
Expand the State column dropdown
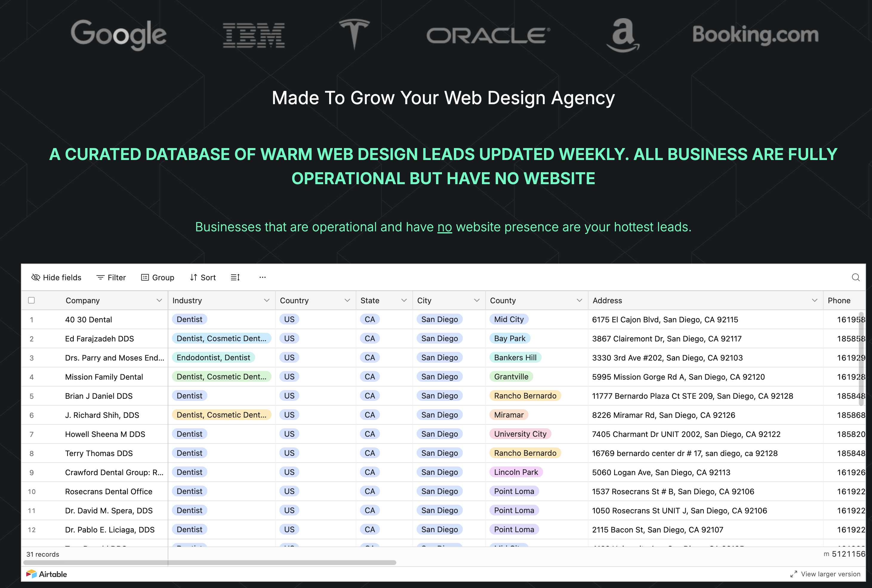(404, 300)
